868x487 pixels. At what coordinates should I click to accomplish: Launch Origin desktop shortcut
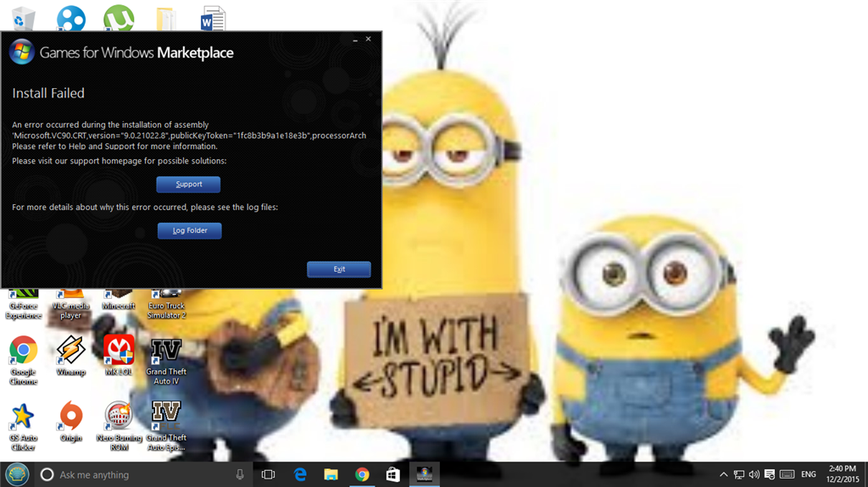coord(71,422)
